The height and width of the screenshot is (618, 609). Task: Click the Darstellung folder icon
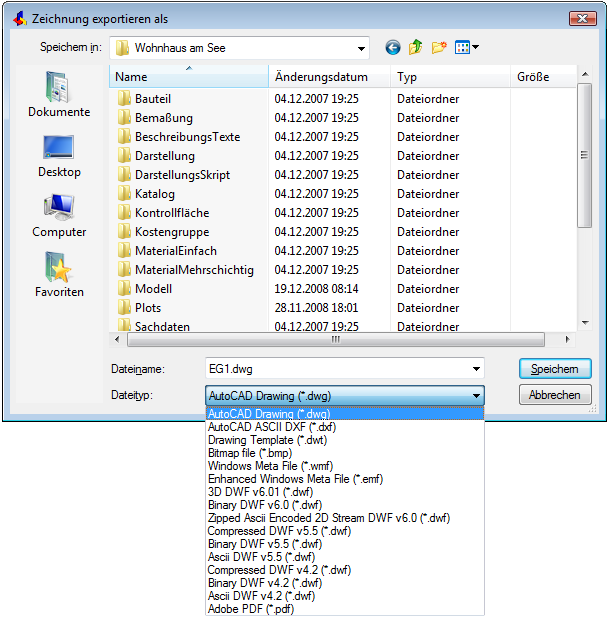(124, 156)
